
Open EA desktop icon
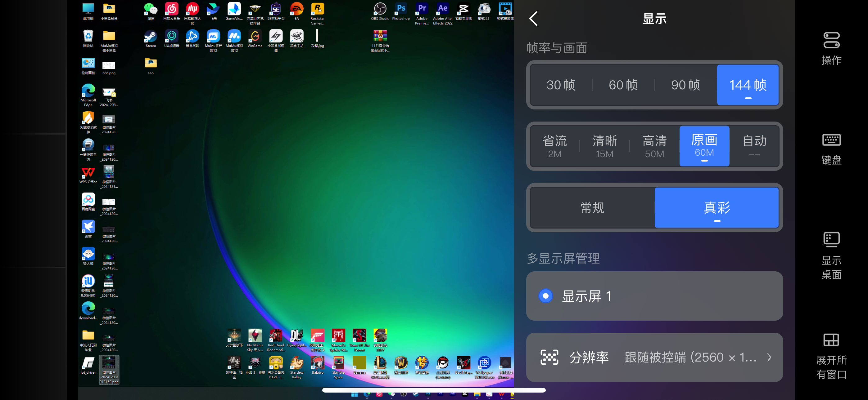click(x=296, y=11)
